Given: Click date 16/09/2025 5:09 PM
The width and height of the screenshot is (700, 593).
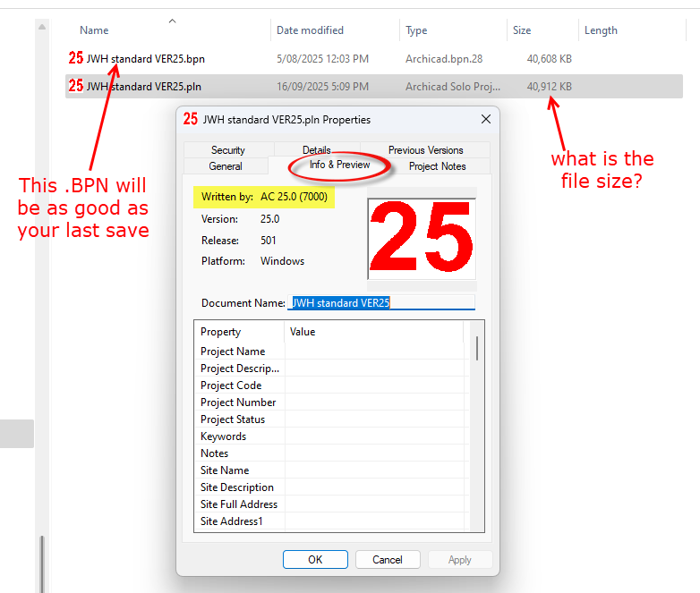Looking at the screenshot, I should pos(323,86).
